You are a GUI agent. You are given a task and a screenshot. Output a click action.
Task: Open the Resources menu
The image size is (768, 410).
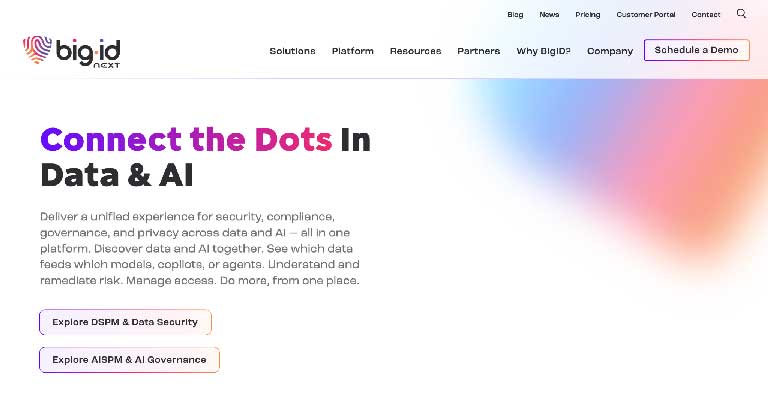coord(415,51)
